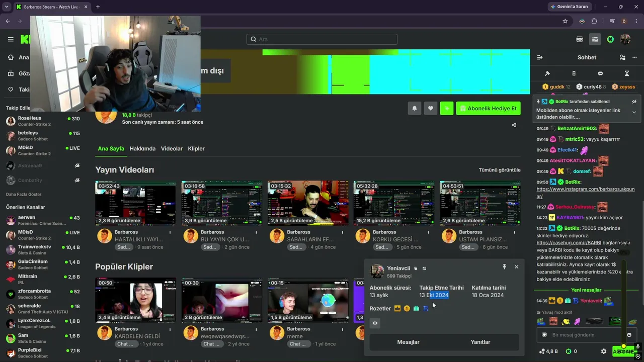Screen dimensions: 644x362
Task: Click the green sparkle subscribe button
Action: pos(447,108)
